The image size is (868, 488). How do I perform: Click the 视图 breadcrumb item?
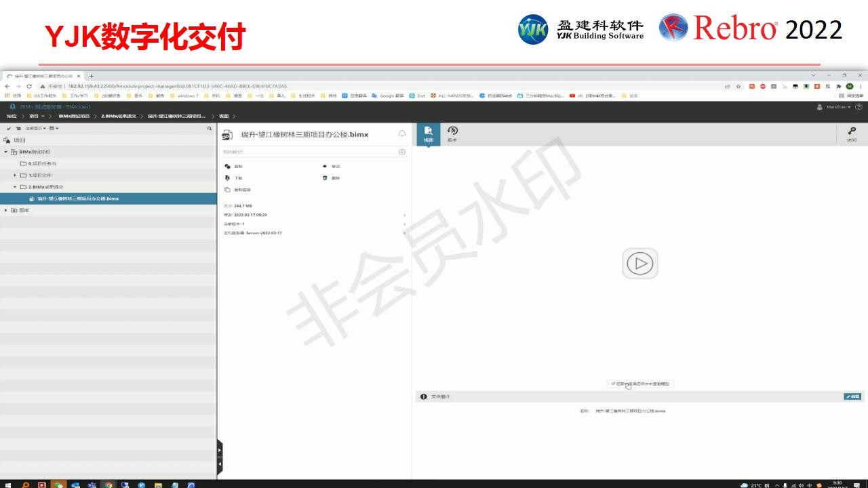tap(224, 116)
